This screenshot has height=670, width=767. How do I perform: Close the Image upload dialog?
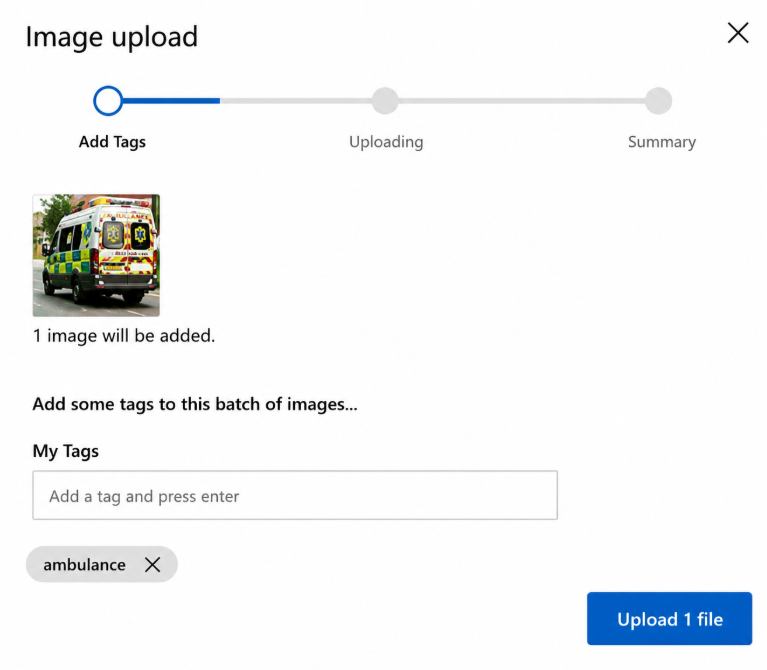(x=738, y=33)
